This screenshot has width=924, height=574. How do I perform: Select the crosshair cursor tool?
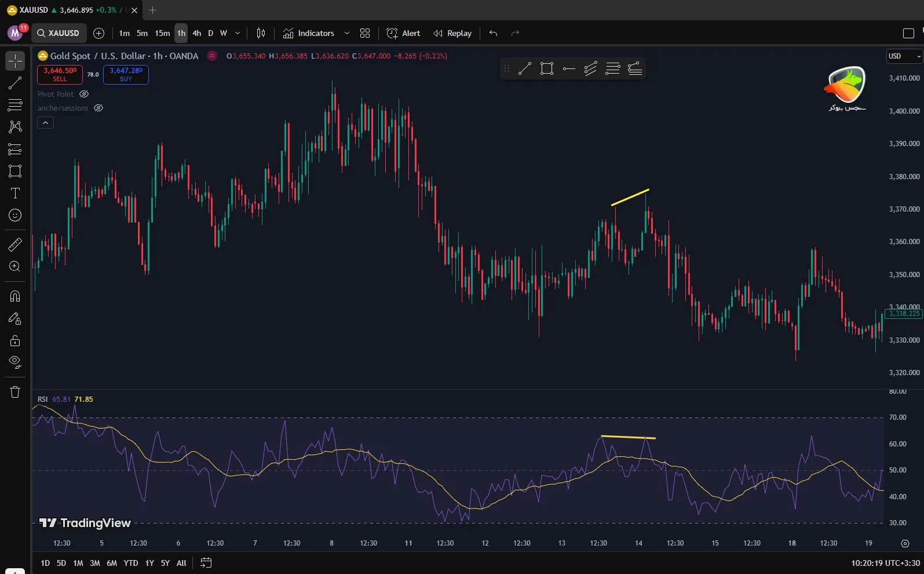pyautogui.click(x=15, y=61)
